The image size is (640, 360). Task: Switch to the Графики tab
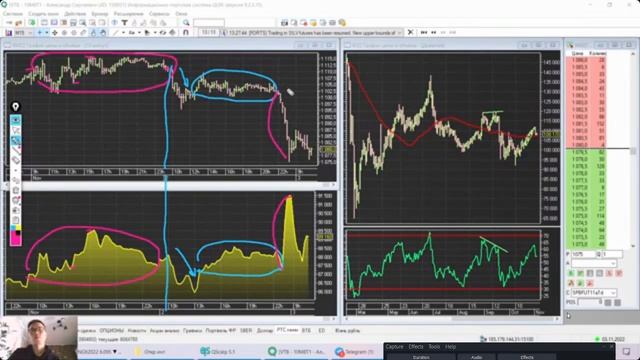(x=192, y=331)
